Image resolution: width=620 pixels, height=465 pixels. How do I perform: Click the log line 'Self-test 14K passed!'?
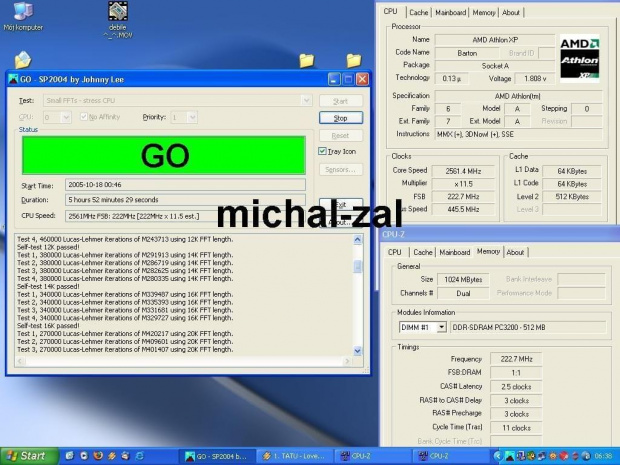tap(48, 286)
